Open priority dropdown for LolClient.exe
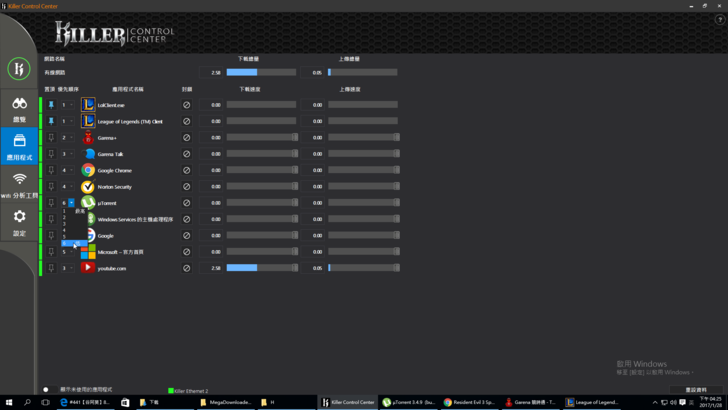Viewport: 728px width, 410px height. point(71,105)
